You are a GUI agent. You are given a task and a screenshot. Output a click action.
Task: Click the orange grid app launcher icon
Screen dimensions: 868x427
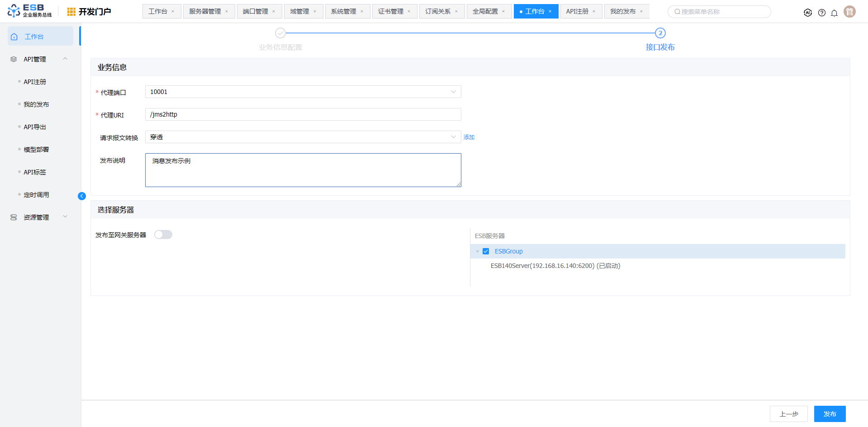(71, 12)
